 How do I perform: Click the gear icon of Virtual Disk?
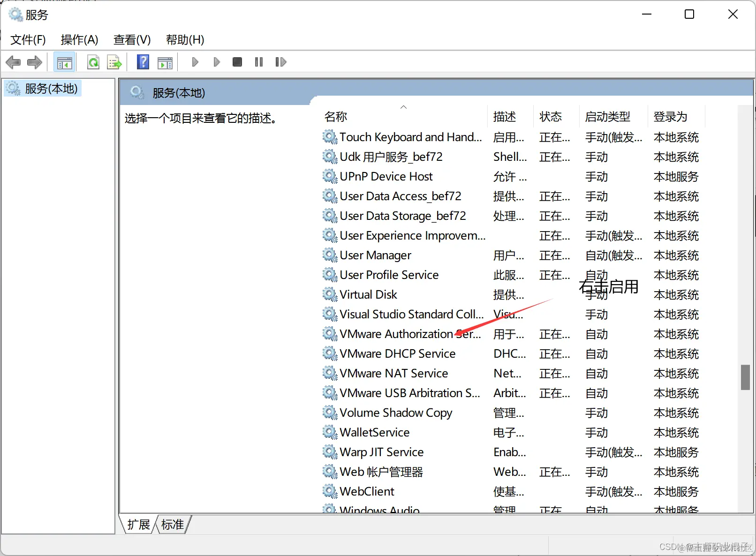coord(330,294)
